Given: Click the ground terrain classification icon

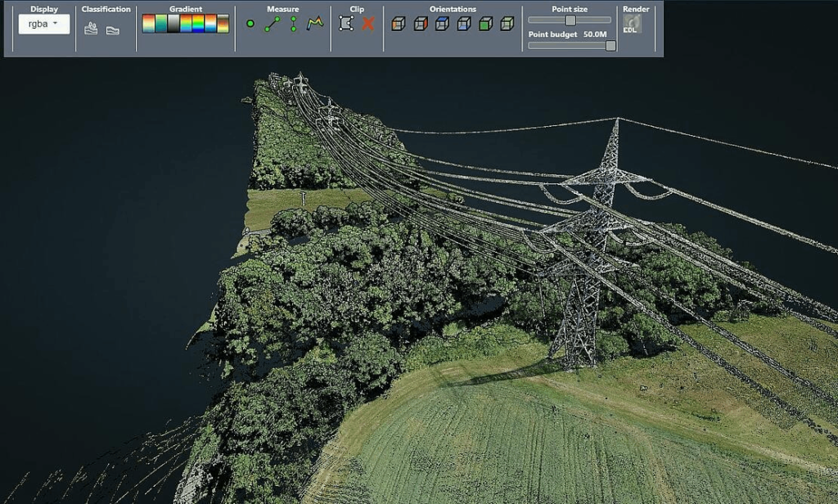Looking at the screenshot, I should click(x=113, y=29).
